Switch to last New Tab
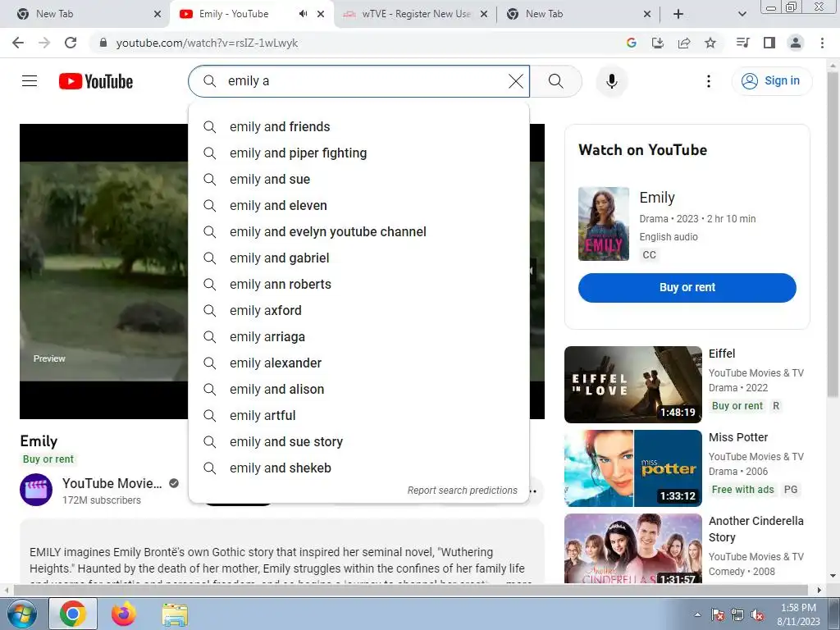Image resolution: width=840 pixels, height=630 pixels. tap(577, 14)
